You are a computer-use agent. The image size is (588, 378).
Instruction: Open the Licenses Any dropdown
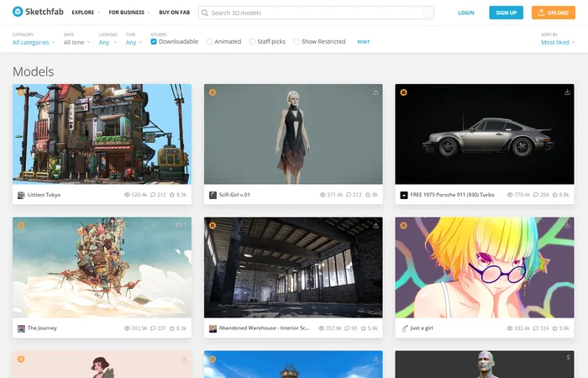tap(108, 42)
